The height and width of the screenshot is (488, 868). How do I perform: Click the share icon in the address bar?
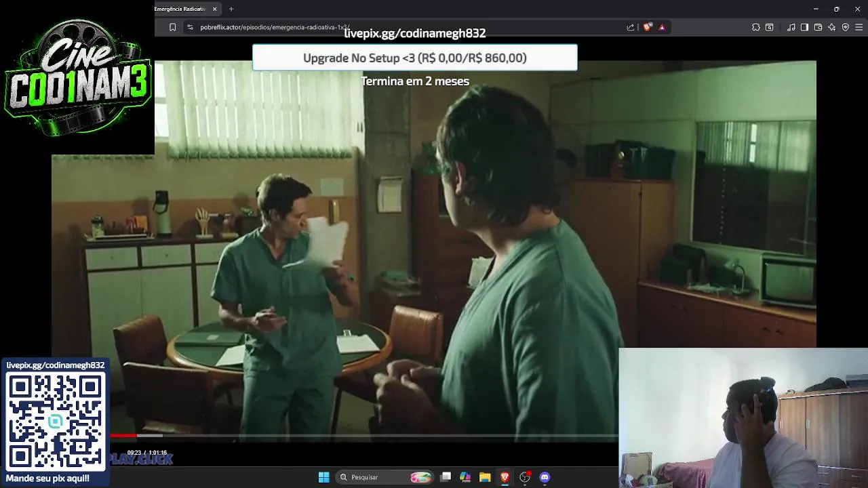point(631,27)
